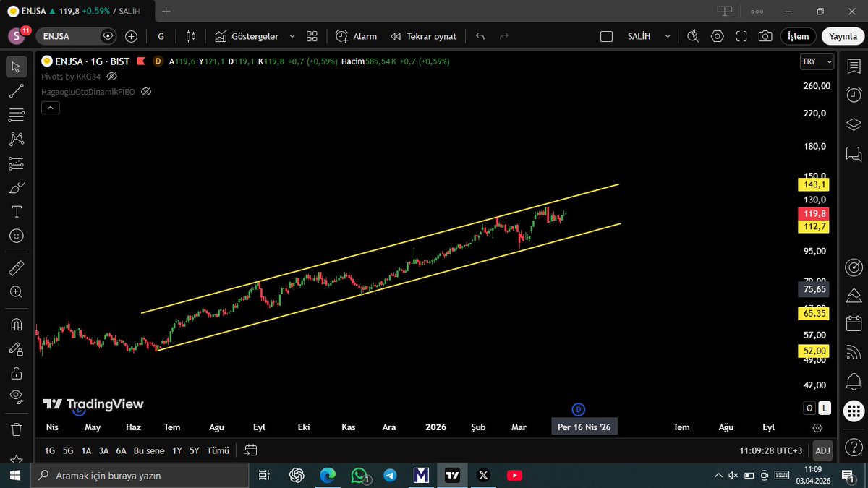Toggle the L logarithmic scale button
This screenshot has width=868, height=488.
825,408
